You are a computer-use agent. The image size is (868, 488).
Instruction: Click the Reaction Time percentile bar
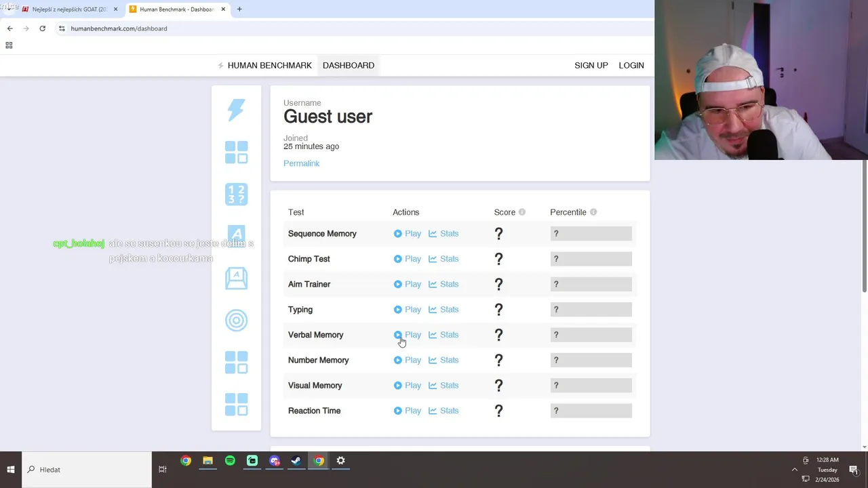(x=591, y=411)
